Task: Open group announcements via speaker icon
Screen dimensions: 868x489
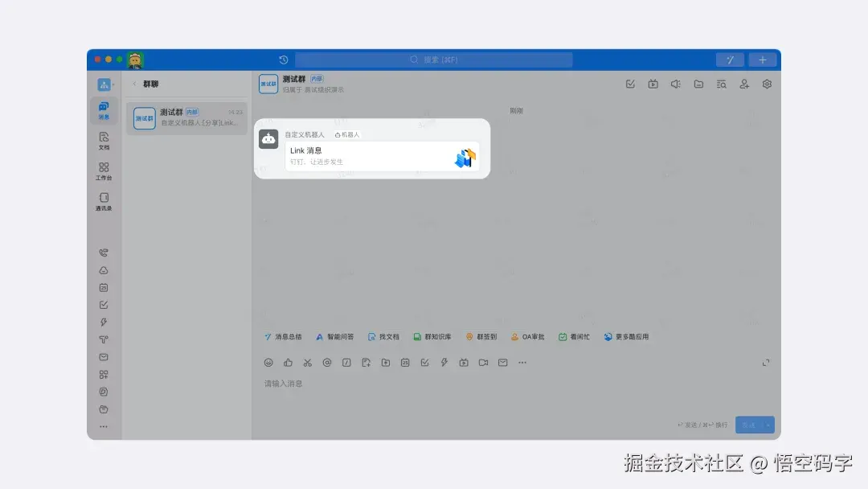Action: coord(676,84)
